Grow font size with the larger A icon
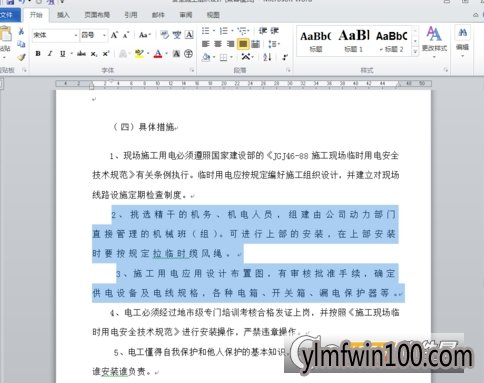Viewport: 484px width, 383px height. (x=114, y=35)
